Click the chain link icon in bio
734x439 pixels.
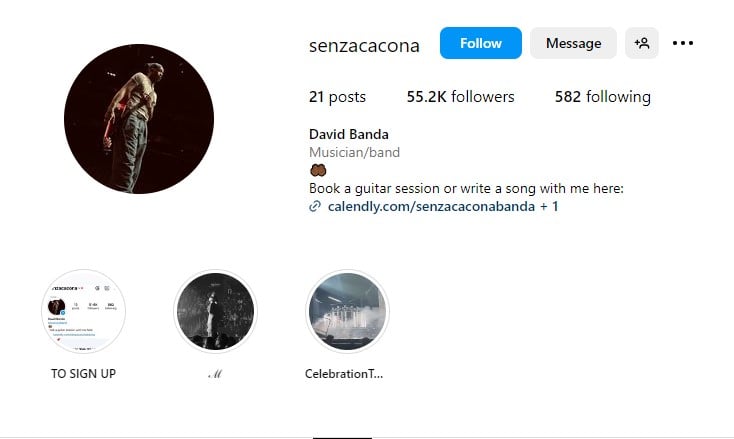(x=315, y=206)
